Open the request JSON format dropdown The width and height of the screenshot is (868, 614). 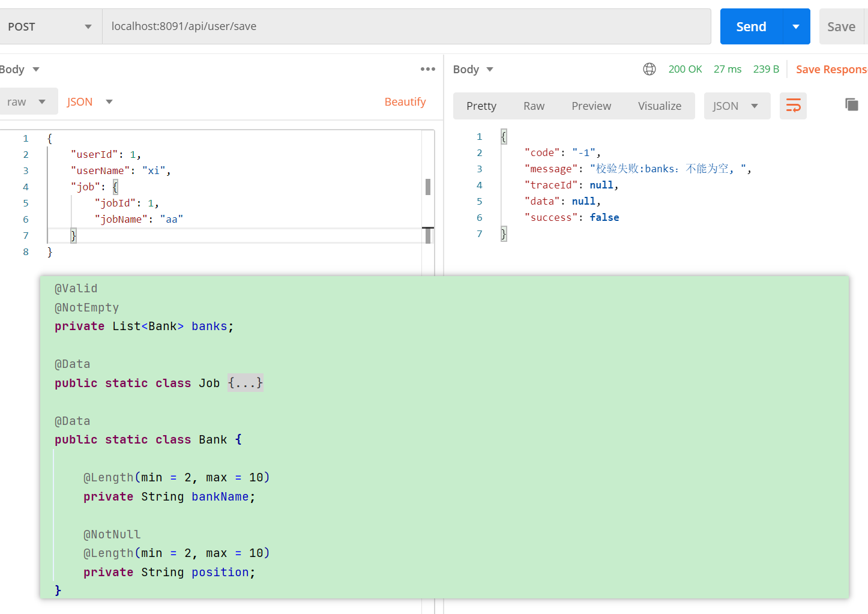pos(90,101)
